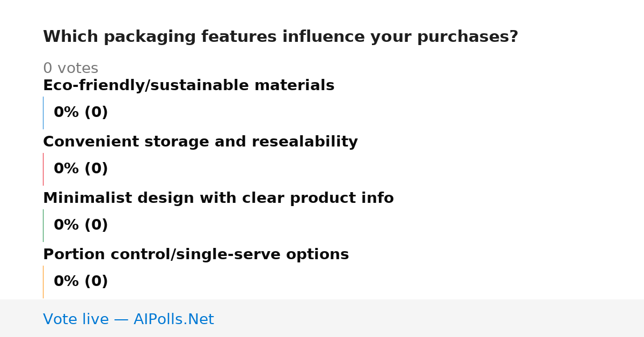This screenshot has width=644, height=337.
Task: Click the 0% (0) result under Minimalist design
Action: (81, 225)
